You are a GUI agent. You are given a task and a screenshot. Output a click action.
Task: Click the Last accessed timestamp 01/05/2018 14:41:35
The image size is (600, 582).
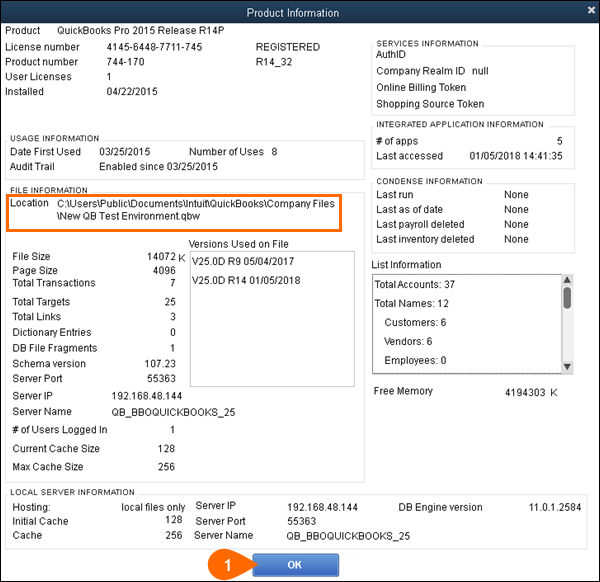point(516,156)
